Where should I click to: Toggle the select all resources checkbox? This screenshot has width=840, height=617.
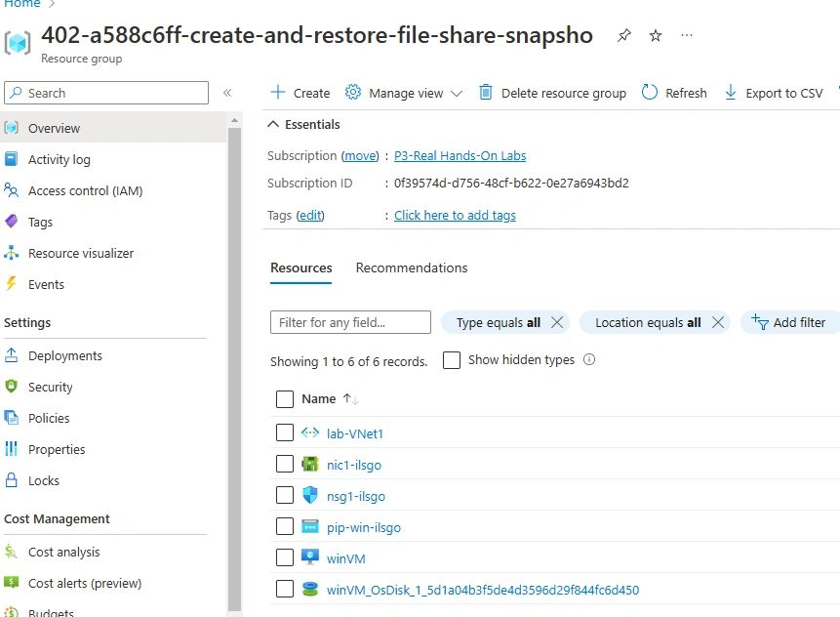click(x=285, y=399)
